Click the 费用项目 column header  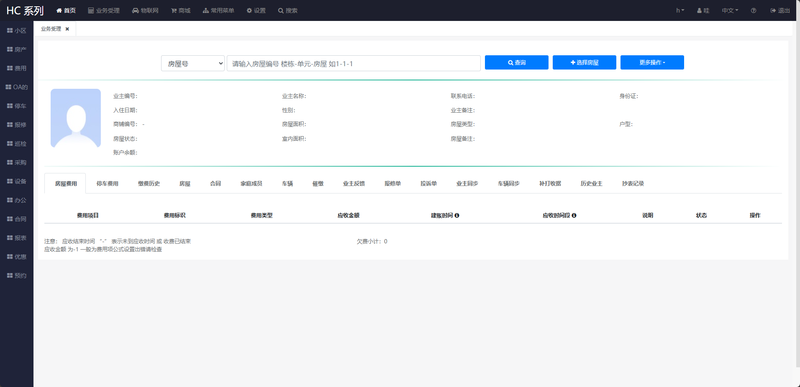(x=88, y=216)
